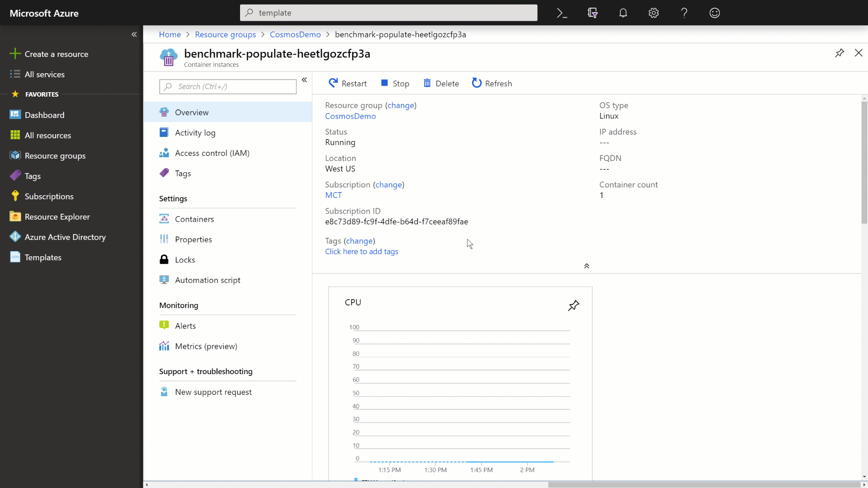This screenshot has height=488, width=868.
Task: Open notifications bell
Action: coord(623,13)
